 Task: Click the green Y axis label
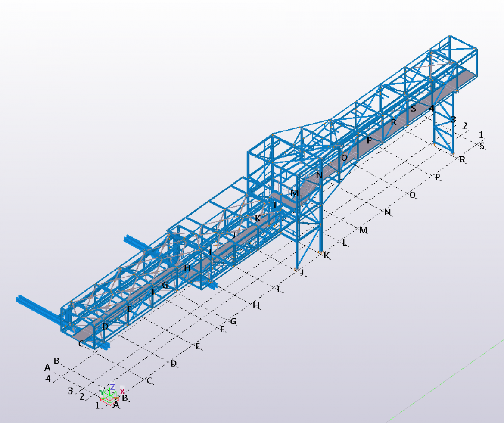pos(102,392)
